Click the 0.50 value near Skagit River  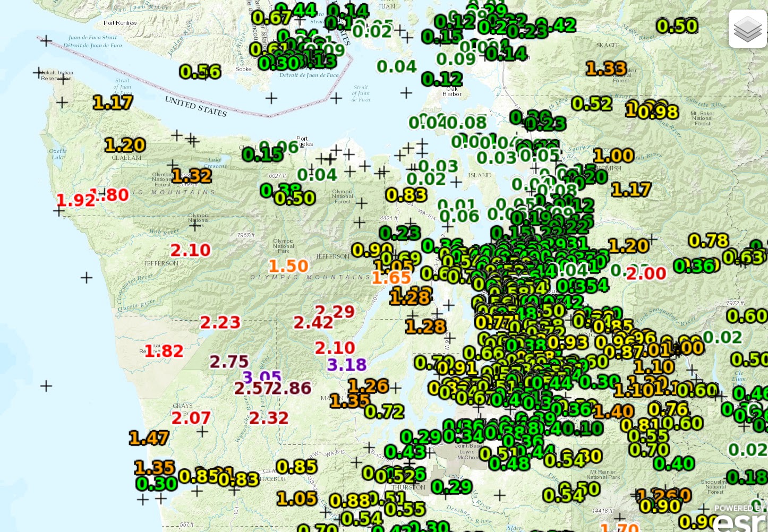[x=678, y=25]
